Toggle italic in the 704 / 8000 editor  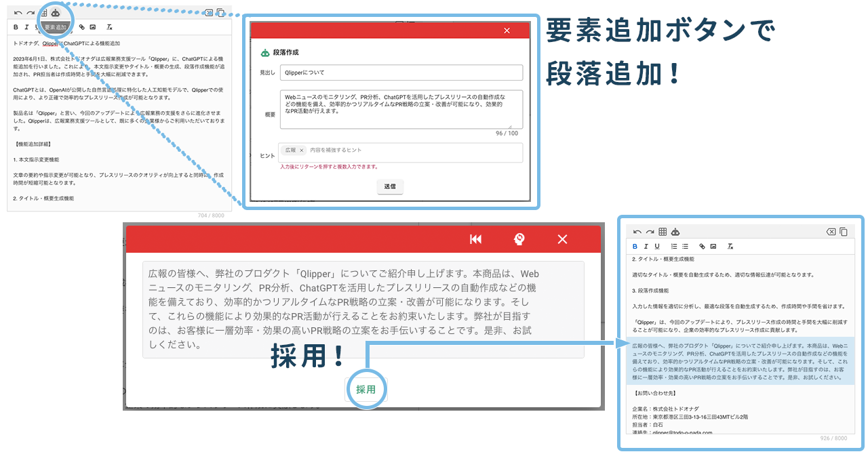(26, 27)
